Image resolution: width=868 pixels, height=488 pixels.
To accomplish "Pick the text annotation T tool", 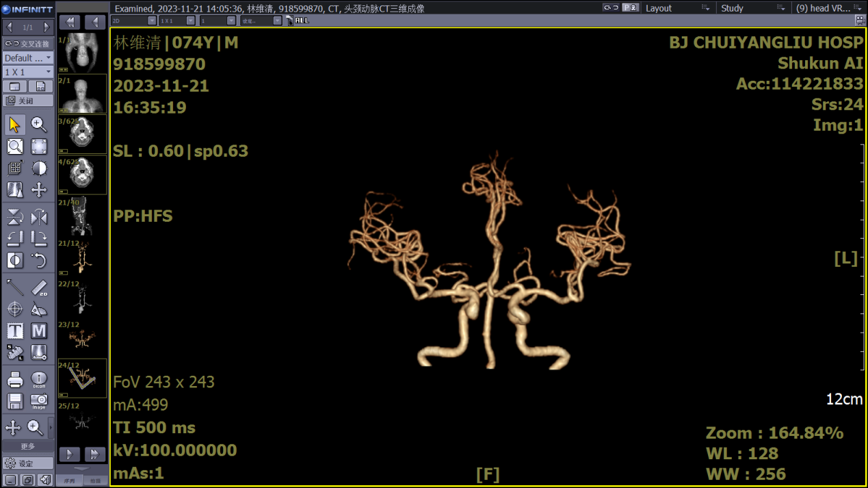I will pyautogui.click(x=14, y=331).
